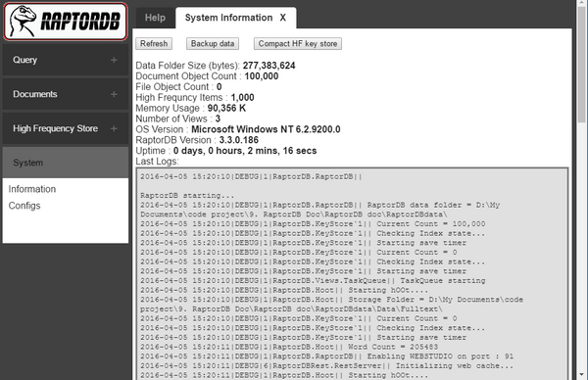
Task: Click the Backup data button
Action: tap(213, 43)
